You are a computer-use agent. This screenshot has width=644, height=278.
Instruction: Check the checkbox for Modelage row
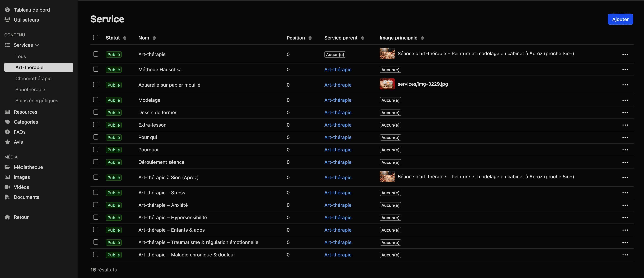(96, 100)
